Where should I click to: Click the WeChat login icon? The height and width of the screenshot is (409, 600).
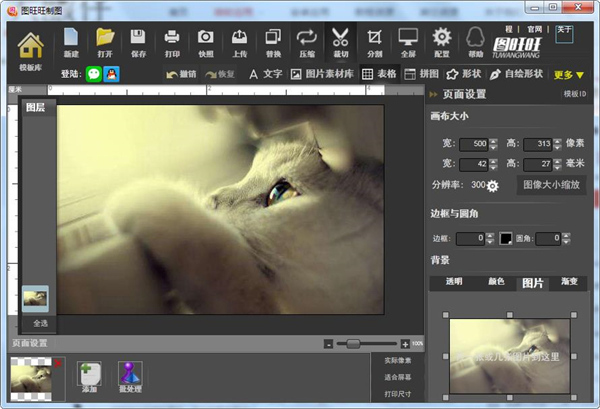coord(94,74)
